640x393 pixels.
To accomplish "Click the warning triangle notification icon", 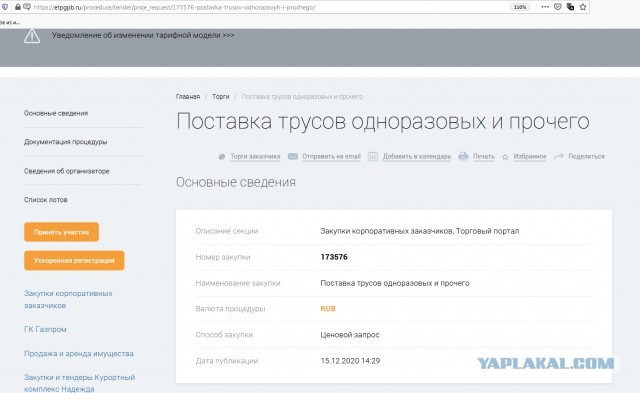I will pos(32,36).
